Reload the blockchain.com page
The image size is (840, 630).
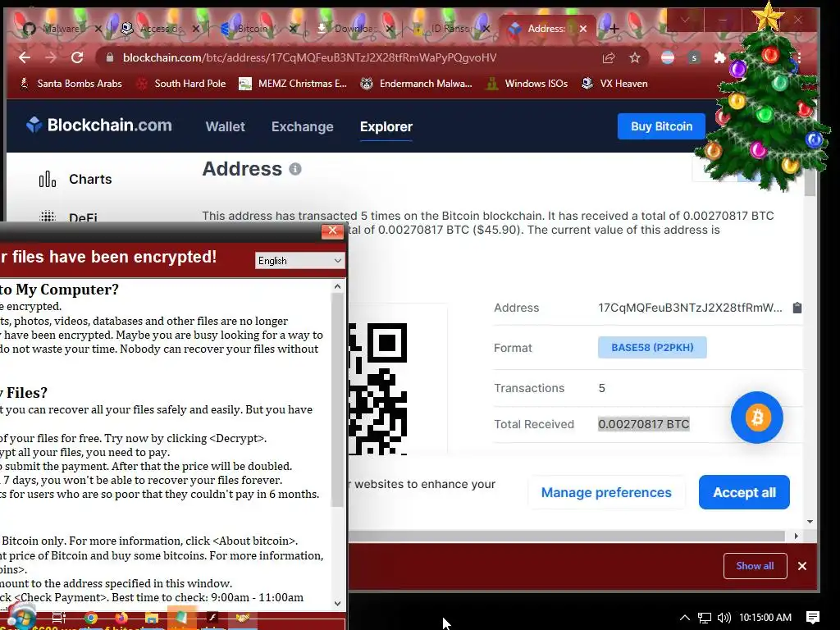[x=77, y=57]
